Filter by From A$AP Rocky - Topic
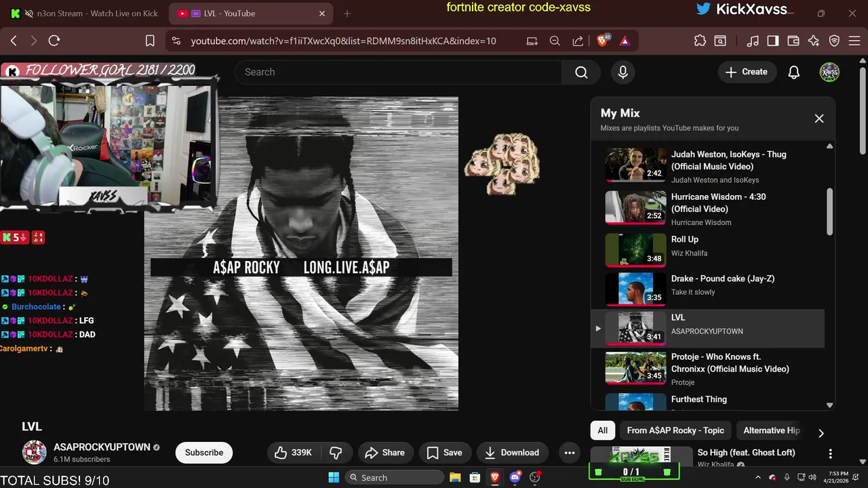 click(x=675, y=430)
